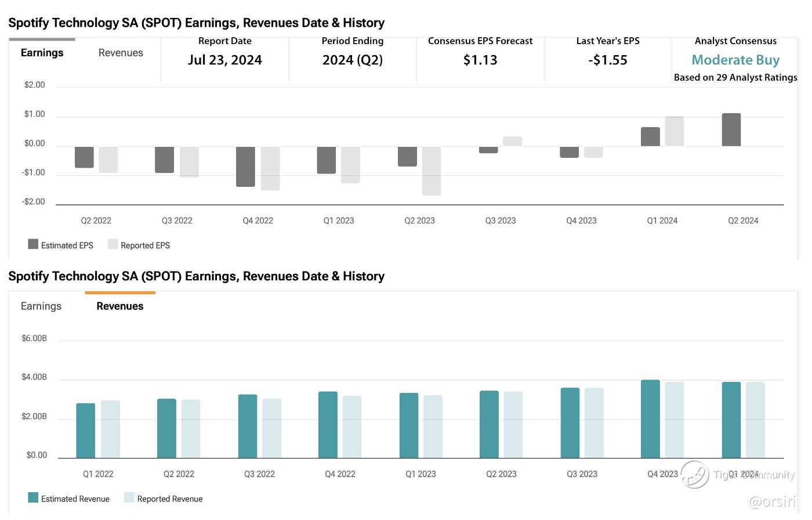Click the Q2 2023 estimated revenue bar

point(490,424)
